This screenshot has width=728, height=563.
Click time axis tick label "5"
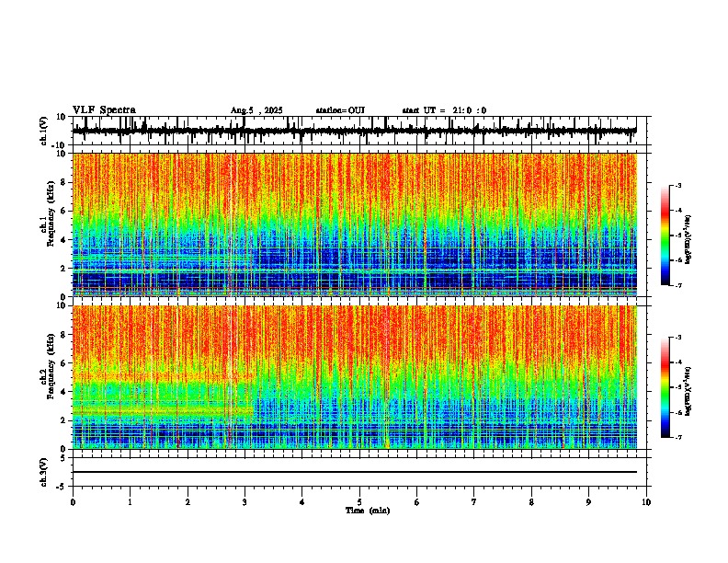359,502
